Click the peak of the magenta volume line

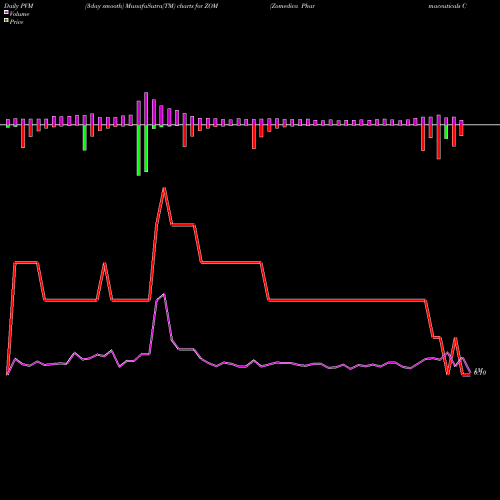pyautogui.click(x=164, y=294)
